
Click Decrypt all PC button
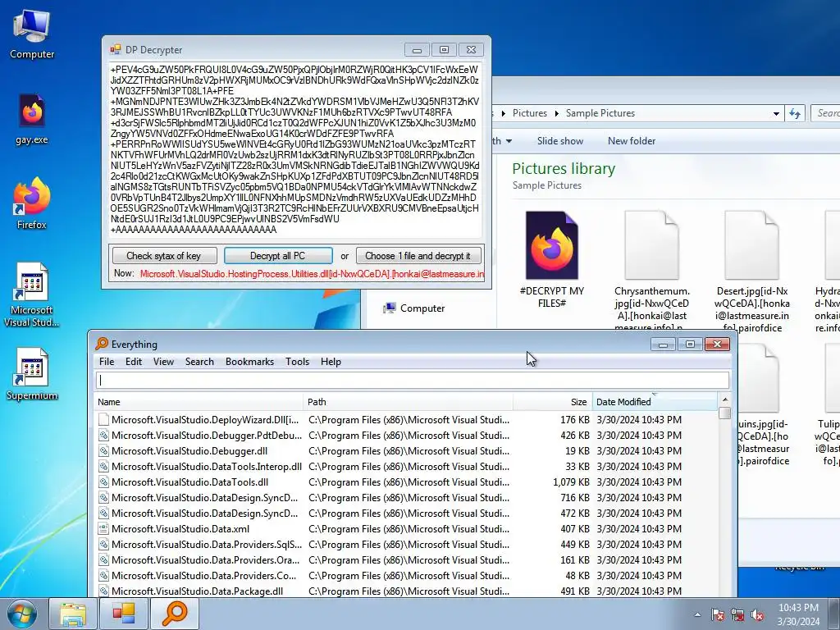click(x=278, y=256)
